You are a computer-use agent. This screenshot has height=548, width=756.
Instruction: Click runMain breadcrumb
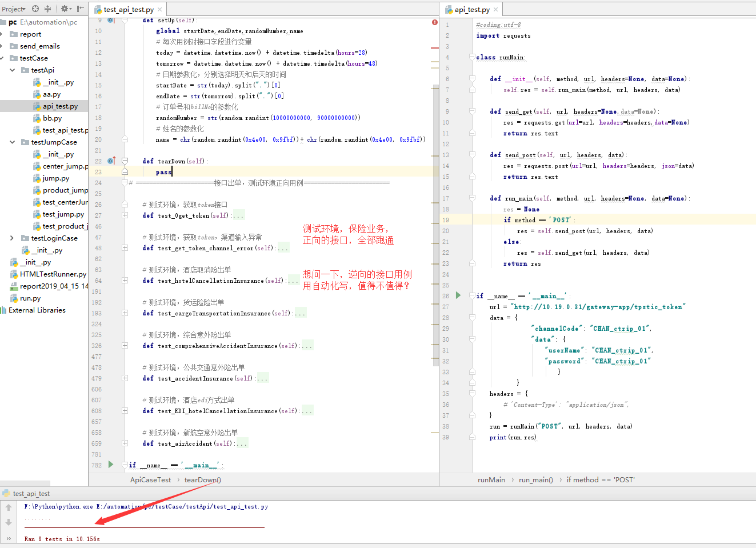tap(491, 480)
